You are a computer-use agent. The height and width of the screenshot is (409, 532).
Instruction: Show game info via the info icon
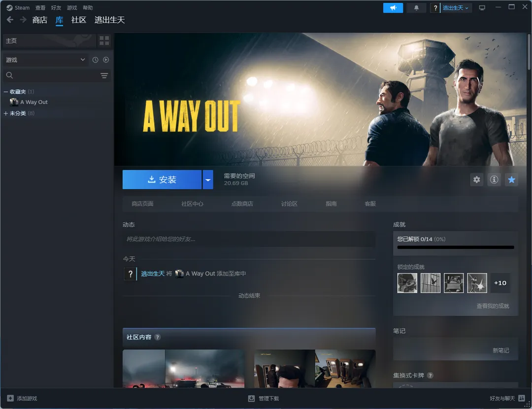click(x=494, y=180)
